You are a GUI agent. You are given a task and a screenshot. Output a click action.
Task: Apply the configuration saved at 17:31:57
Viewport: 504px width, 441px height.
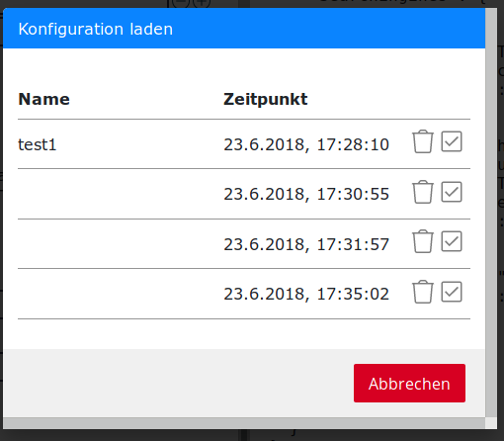(452, 241)
